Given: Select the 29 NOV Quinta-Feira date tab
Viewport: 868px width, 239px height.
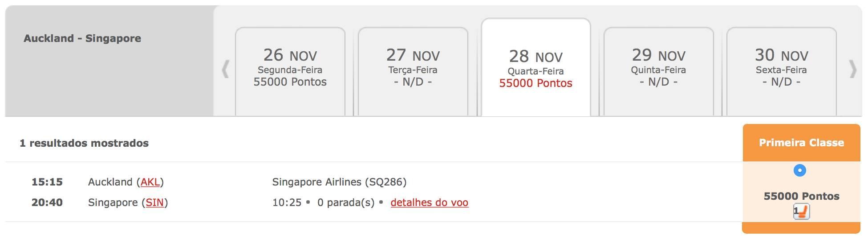Looking at the screenshot, I should click(x=659, y=72).
